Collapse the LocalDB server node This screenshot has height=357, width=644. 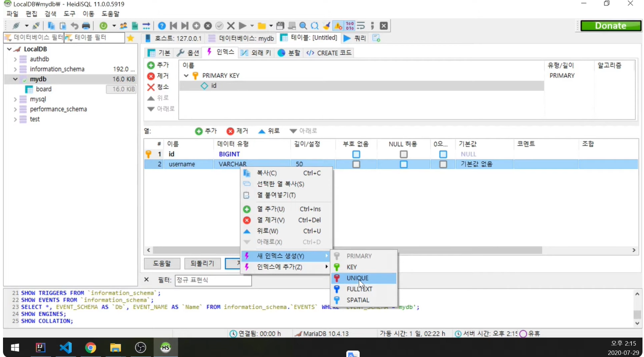click(9, 49)
